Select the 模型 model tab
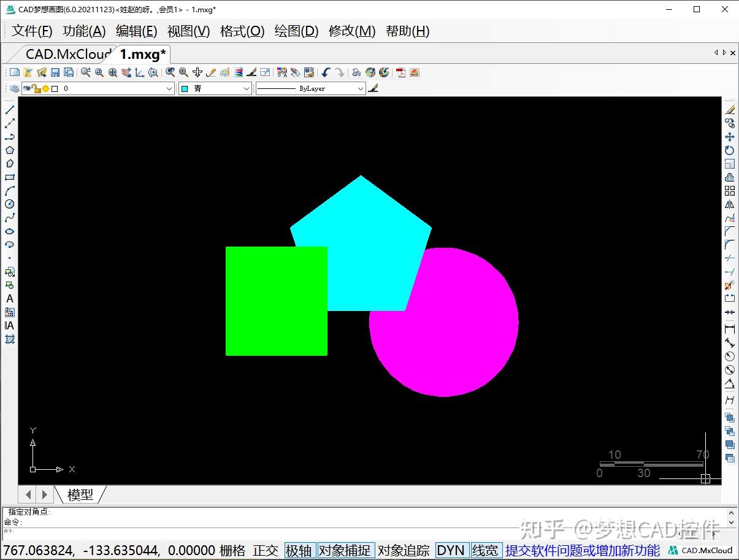The image size is (739, 560). click(80, 494)
